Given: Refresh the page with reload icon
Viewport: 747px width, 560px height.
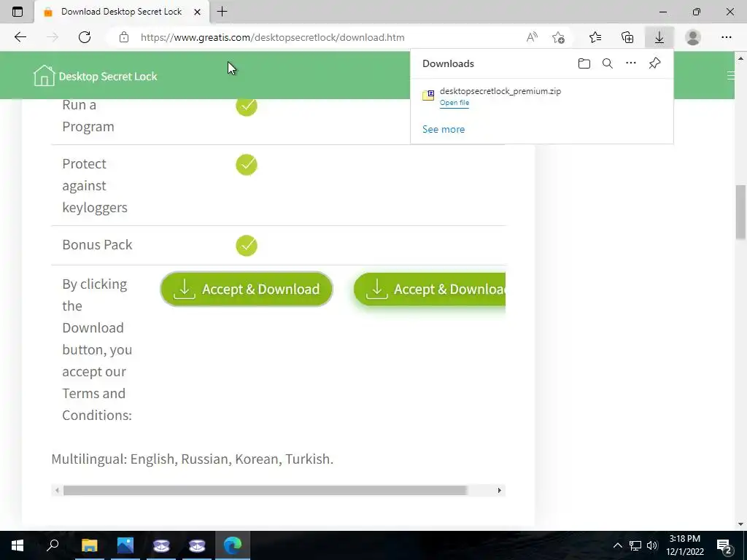Looking at the screenshot, I should (85, 37).
